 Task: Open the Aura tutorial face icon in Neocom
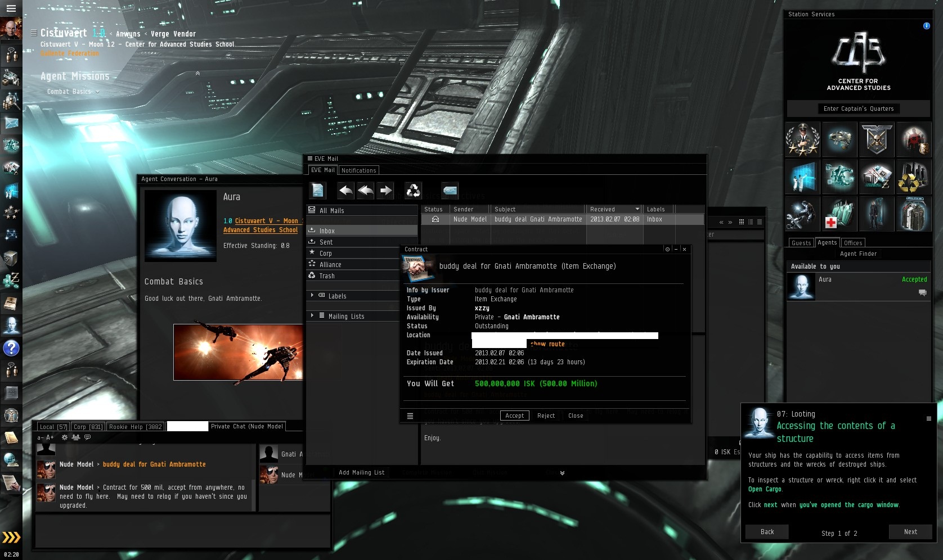click(11, 325)
